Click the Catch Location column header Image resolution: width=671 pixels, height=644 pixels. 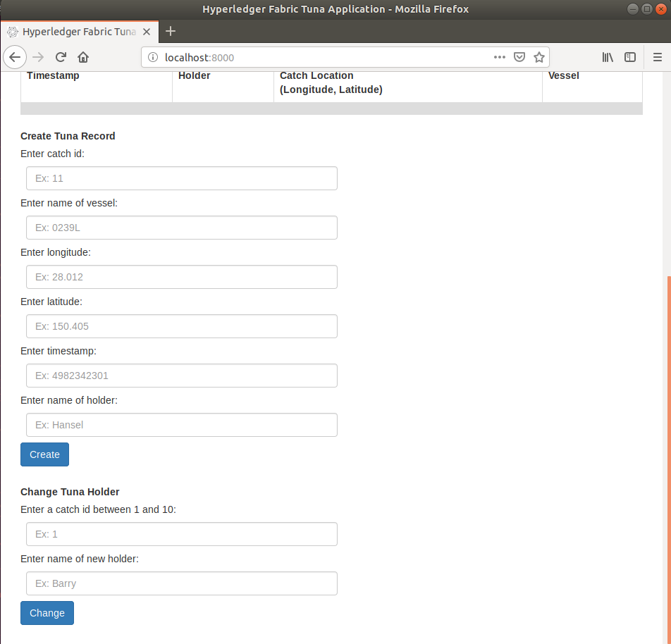[x=331, y=82]
